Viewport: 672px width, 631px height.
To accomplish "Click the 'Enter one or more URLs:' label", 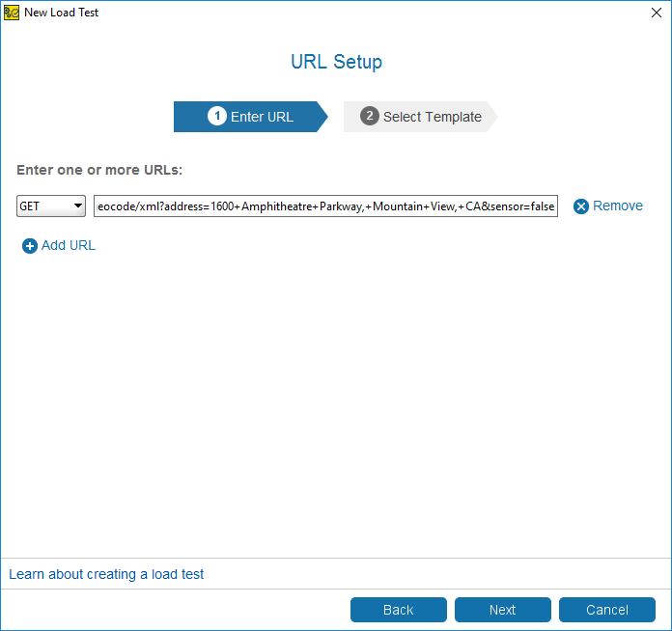I will pyautogui.click(x=99, y=170).
